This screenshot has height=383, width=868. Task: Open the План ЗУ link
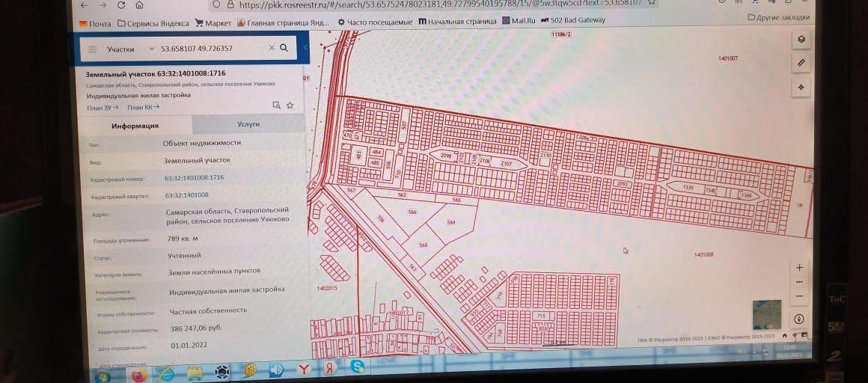click(x=103, y=108)
